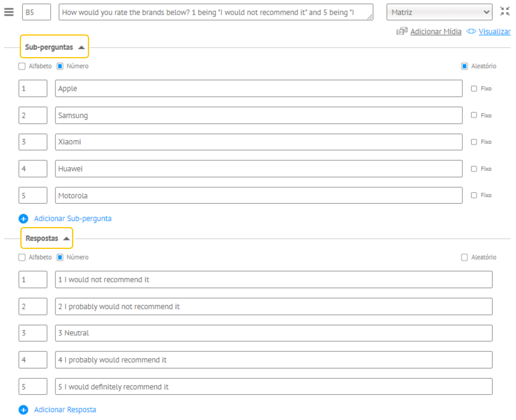Check Fixo for Motorola row

[x=474, y=195]
